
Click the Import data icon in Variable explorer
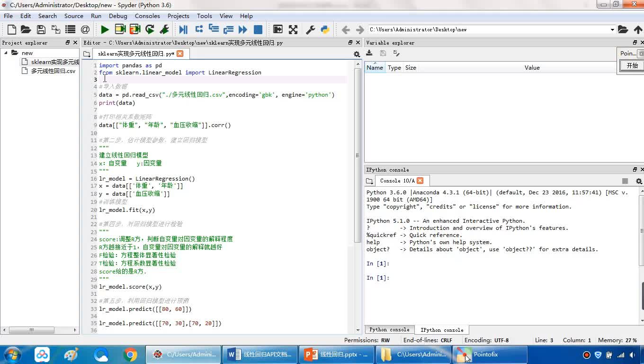369,54
